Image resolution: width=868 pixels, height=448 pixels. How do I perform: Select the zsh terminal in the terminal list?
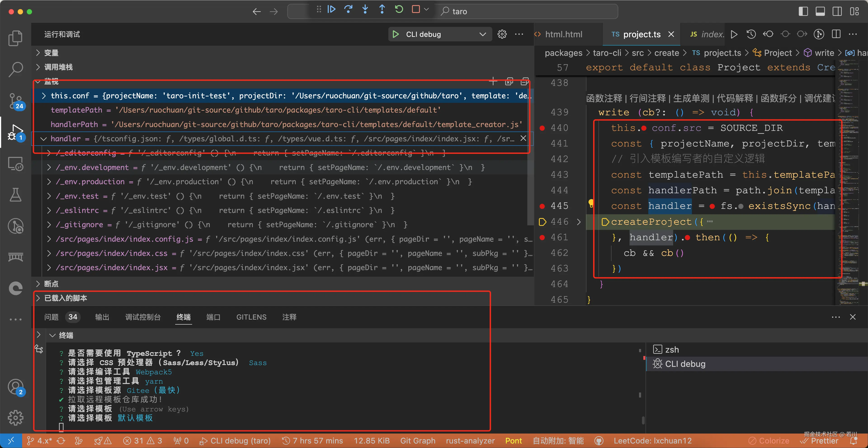click(x=672, y=349)
